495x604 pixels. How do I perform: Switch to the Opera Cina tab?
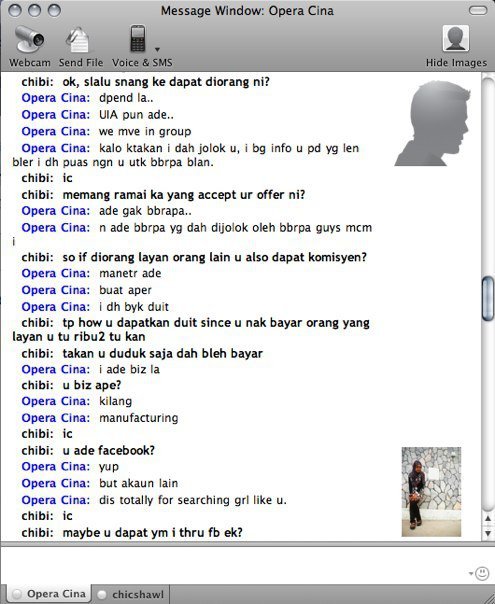click(x=49, y=594)
